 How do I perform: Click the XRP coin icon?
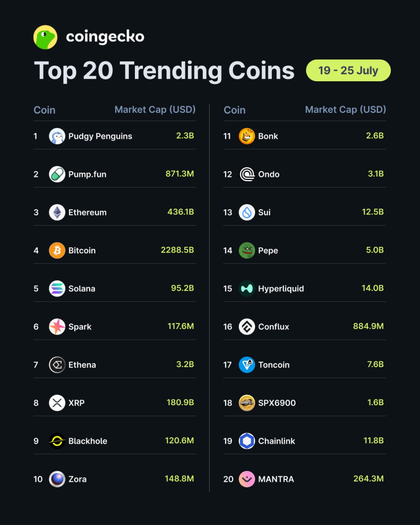[57, 403]
